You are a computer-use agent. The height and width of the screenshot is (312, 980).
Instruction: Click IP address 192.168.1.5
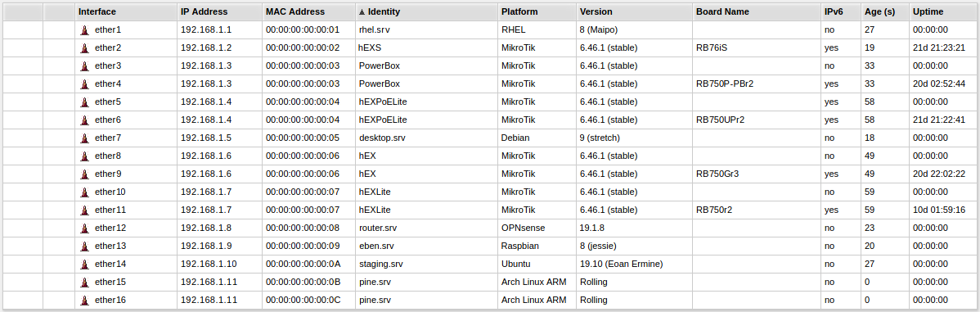pos(205,138)
